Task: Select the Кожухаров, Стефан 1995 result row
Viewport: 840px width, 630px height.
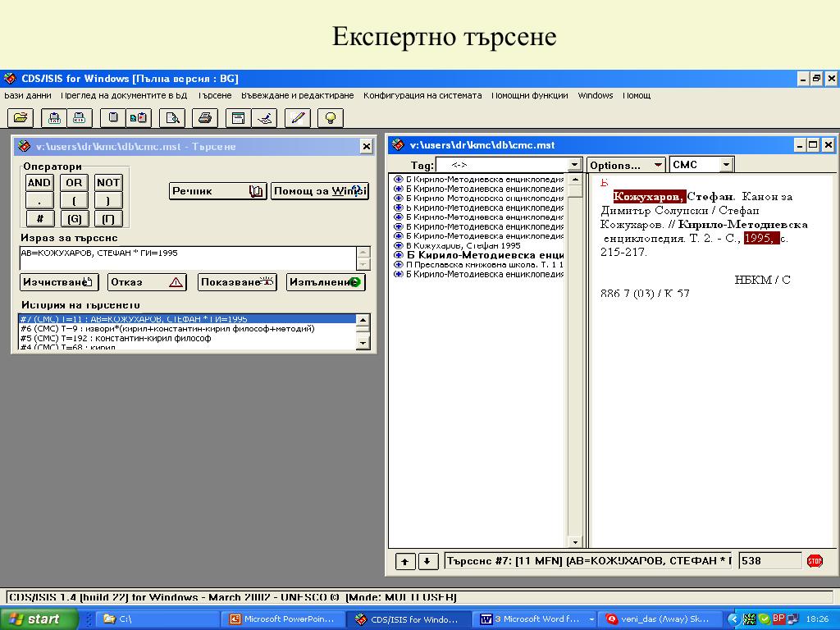Action: point(463,246)
